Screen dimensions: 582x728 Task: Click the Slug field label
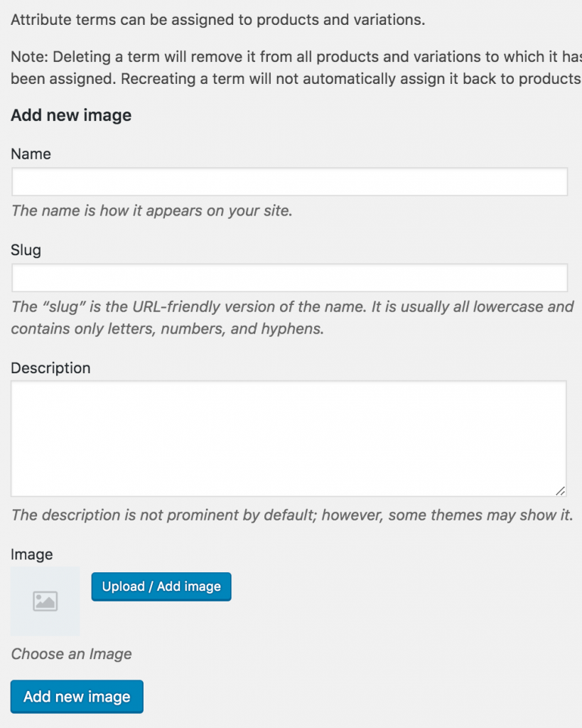[26, 250]
